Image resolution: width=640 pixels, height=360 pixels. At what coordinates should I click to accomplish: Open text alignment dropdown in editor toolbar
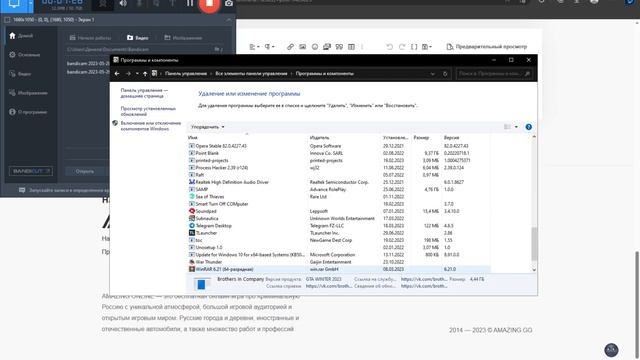254,47
